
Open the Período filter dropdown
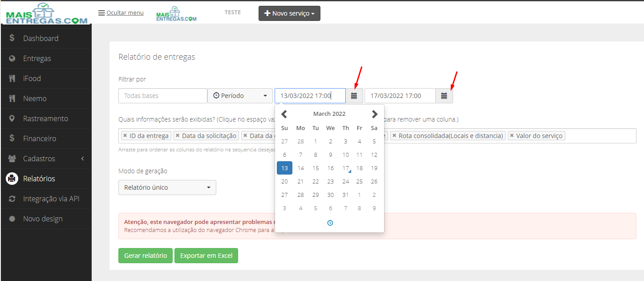(x=240, y=96)
